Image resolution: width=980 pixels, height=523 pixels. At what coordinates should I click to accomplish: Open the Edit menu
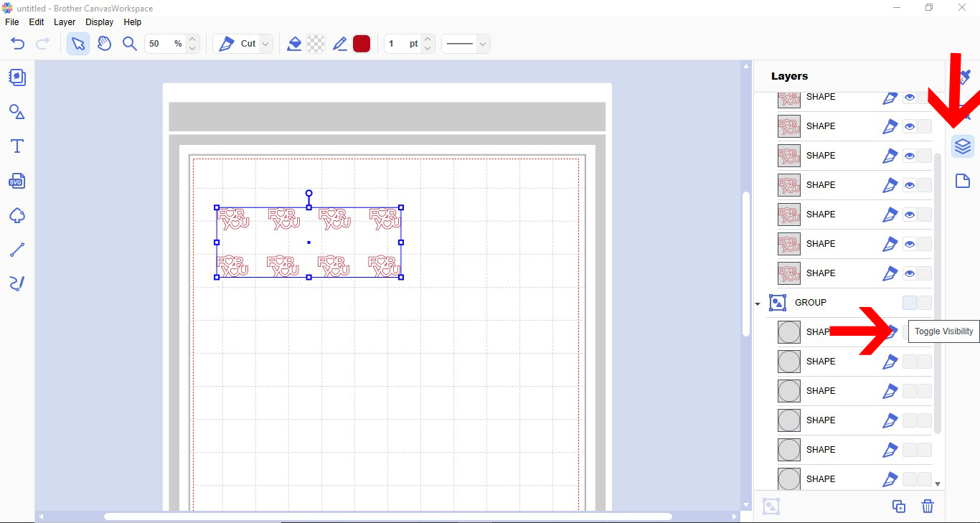point(37,22)
